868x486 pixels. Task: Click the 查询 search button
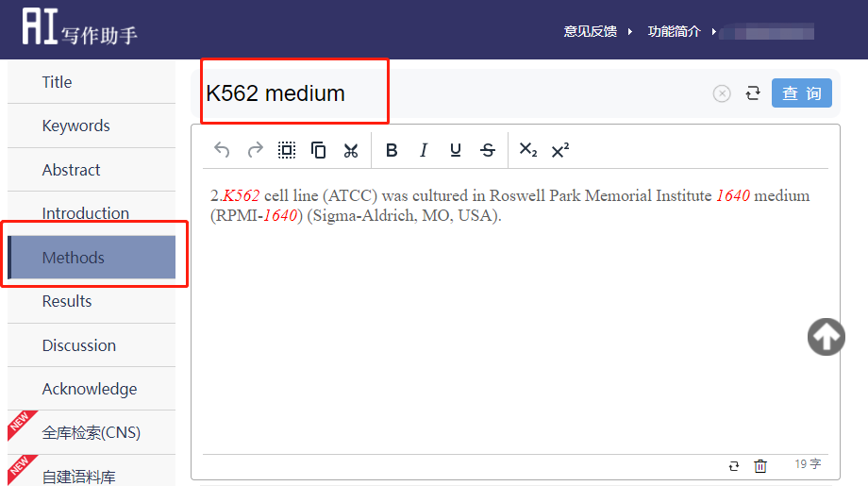pyautogui.click(x=802, y=93)
